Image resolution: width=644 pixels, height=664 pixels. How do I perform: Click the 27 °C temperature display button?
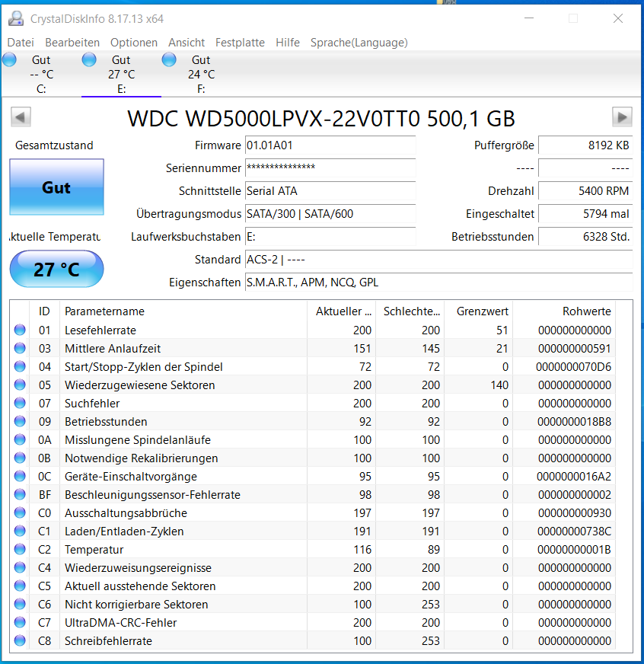(56, 269)
